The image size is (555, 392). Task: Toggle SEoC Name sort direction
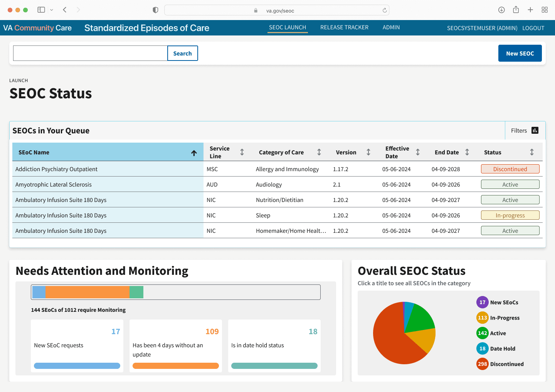coord(194,153)
